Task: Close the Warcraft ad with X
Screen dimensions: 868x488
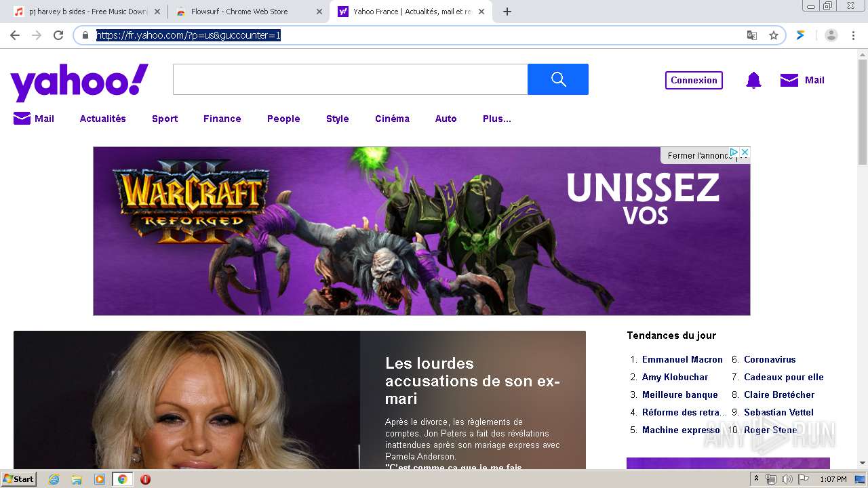Action: pos(745,152)
